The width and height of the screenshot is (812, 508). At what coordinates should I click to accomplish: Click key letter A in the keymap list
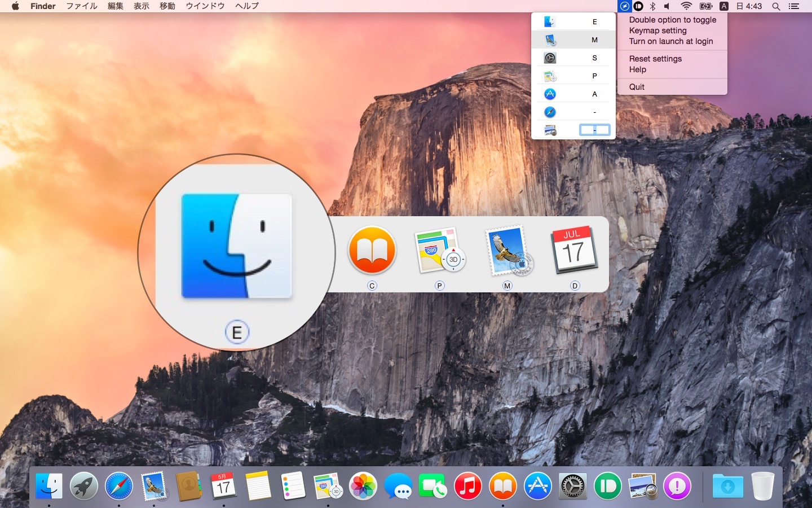(594, 94)
